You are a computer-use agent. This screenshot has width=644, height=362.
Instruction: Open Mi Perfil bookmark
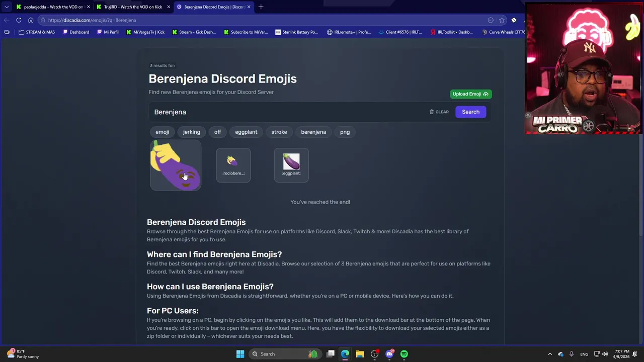[107, 32]
